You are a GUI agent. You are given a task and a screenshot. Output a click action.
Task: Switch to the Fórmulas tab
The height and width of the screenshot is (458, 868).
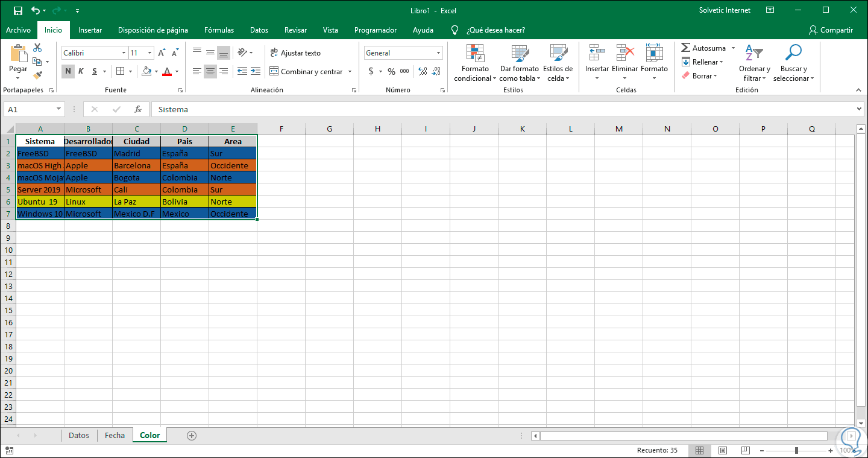(219, 30)
